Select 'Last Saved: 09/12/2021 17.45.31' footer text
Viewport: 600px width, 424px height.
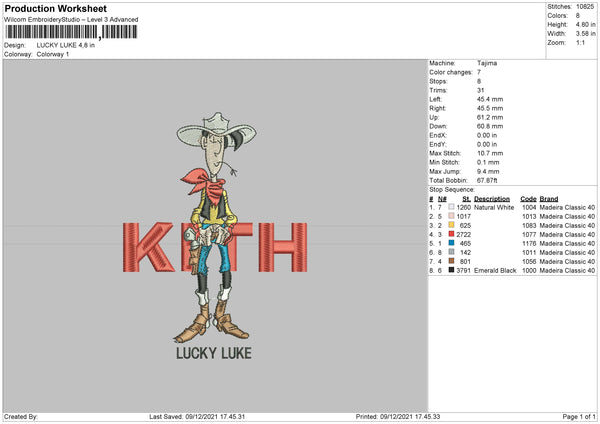(x=197, y=417)
